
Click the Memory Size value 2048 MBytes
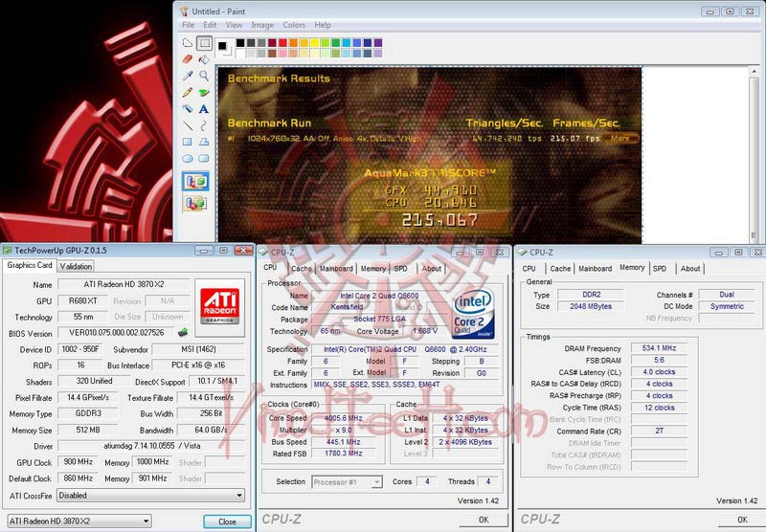click(x=591, y=306)
